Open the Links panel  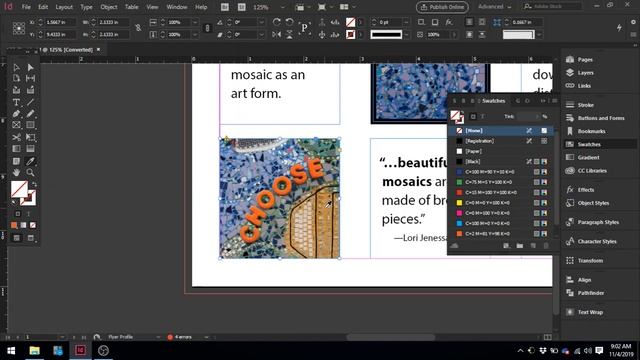click(584, 86)
